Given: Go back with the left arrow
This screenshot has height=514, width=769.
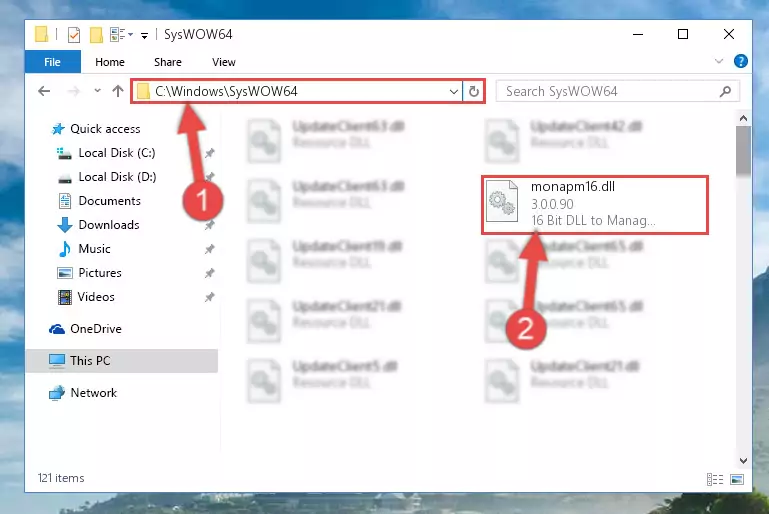Looking at the screenshot, I should pyautogui.click(x=44, y=91).
